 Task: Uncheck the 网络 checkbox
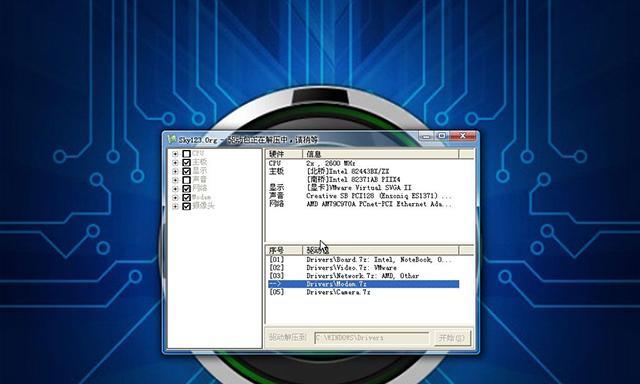186,189
